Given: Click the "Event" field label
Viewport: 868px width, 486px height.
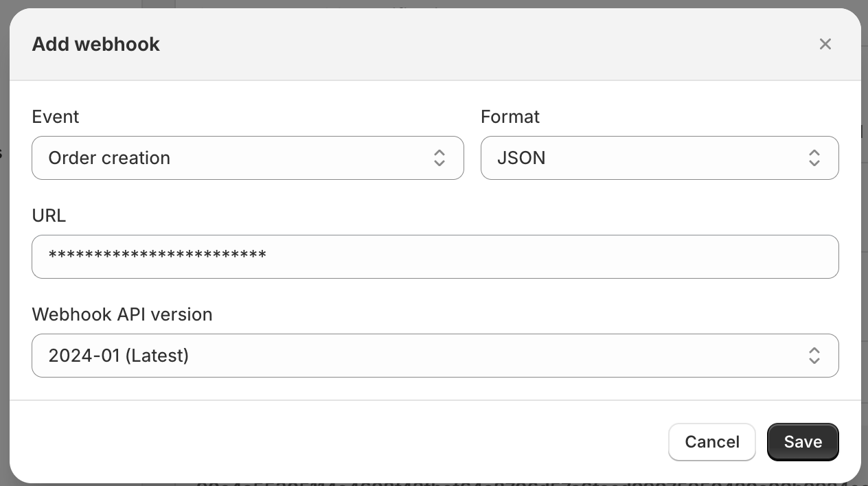Looking at the screenshot, I should click(x=56, y=117).
